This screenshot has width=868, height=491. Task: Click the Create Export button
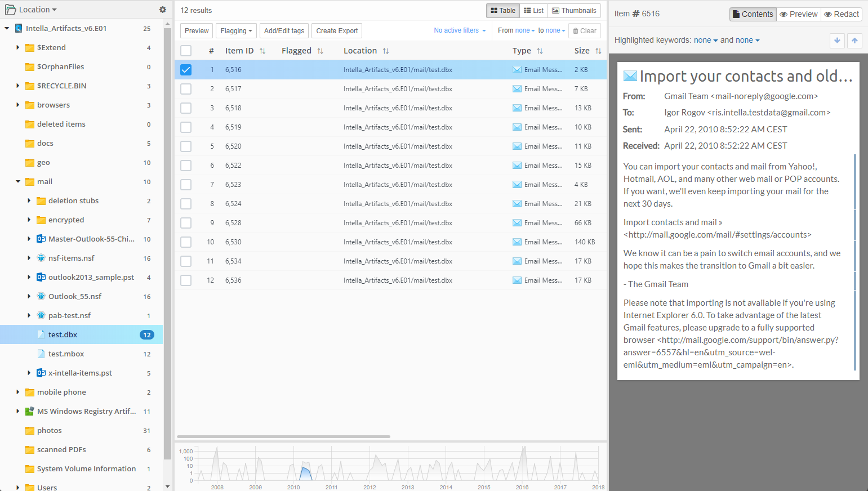click(x=337, y=31)
